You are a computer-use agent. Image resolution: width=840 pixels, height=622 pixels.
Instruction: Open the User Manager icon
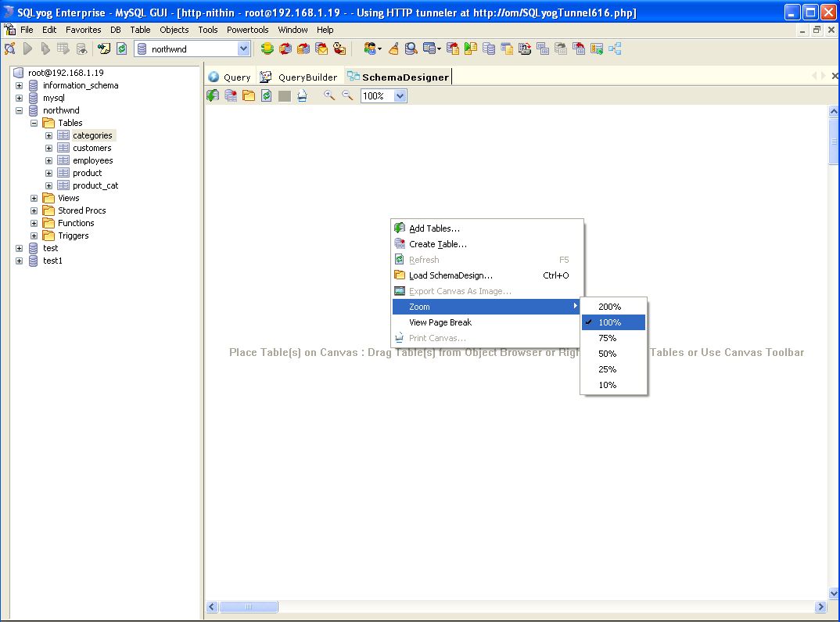pos(370,49)
